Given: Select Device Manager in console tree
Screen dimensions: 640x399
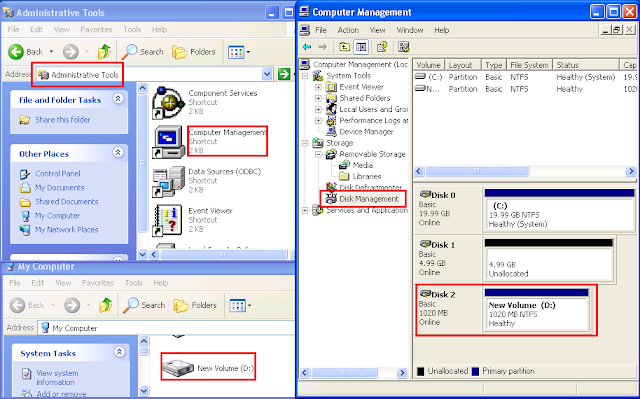Looking at the screenshot, I should click(366, 132).
